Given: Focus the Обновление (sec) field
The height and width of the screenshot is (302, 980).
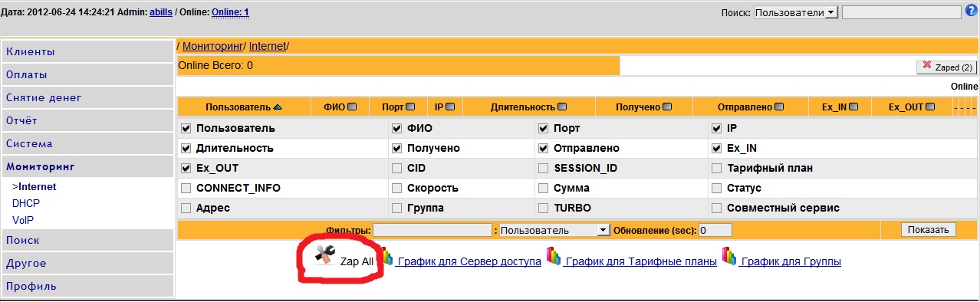Looking at the screenshot, I should point(715,230).
